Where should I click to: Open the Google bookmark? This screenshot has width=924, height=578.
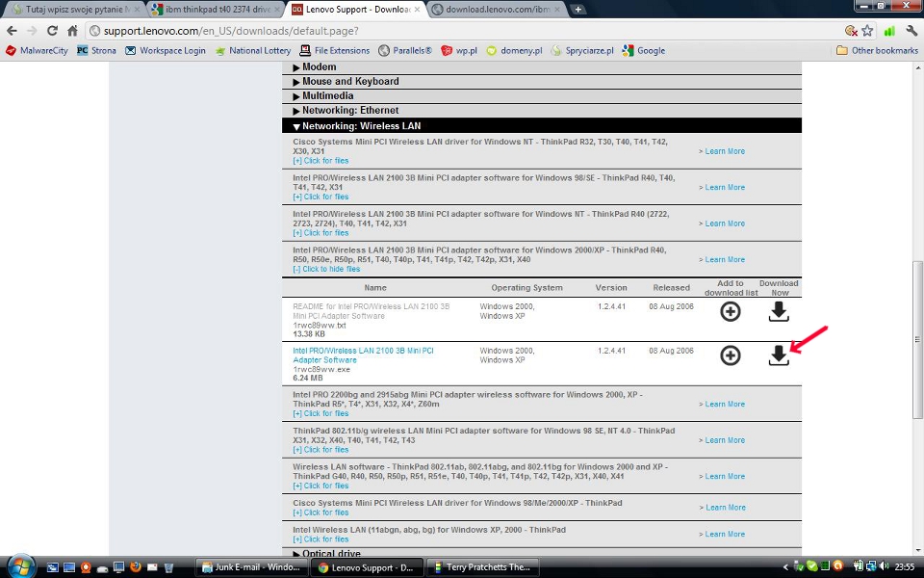click(644, 51)
